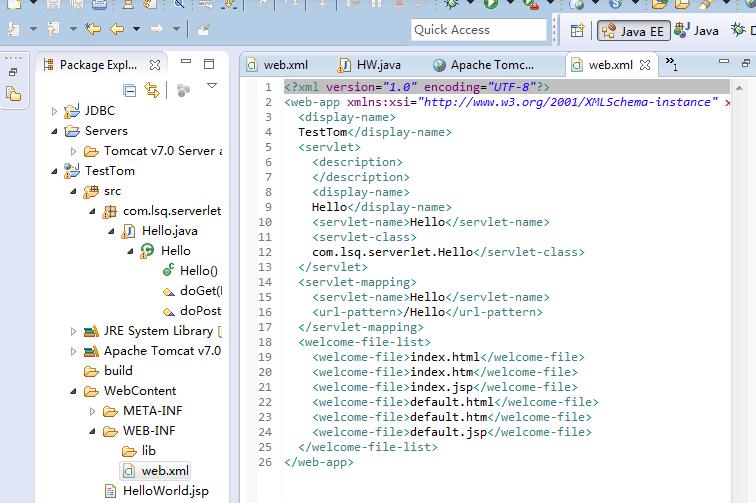Collapse com.lsq.serverlet package node
Viewport: 756px width, 503px height.
click(x=92, y=211)
